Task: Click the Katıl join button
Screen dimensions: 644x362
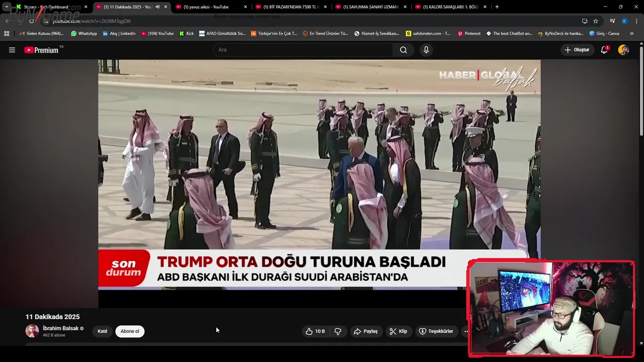Action: [x=102, y=331]
